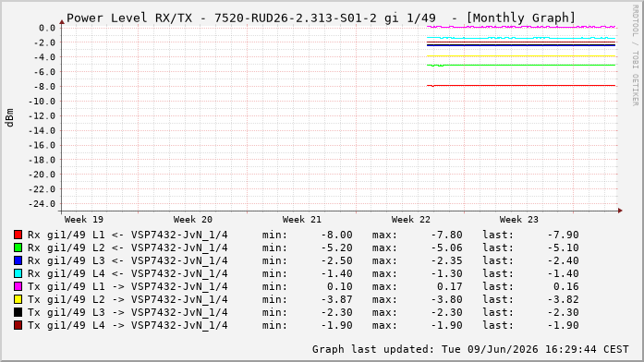Screen dimensions: 644x362
Task: Click the last value -5.10
Action: 563,247
